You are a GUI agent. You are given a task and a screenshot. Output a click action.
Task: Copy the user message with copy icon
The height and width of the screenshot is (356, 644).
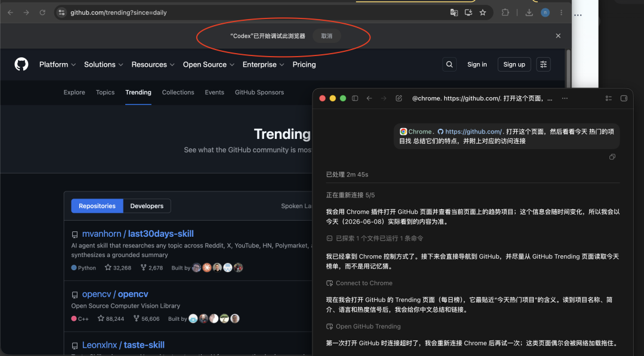(x=612, y=157)
